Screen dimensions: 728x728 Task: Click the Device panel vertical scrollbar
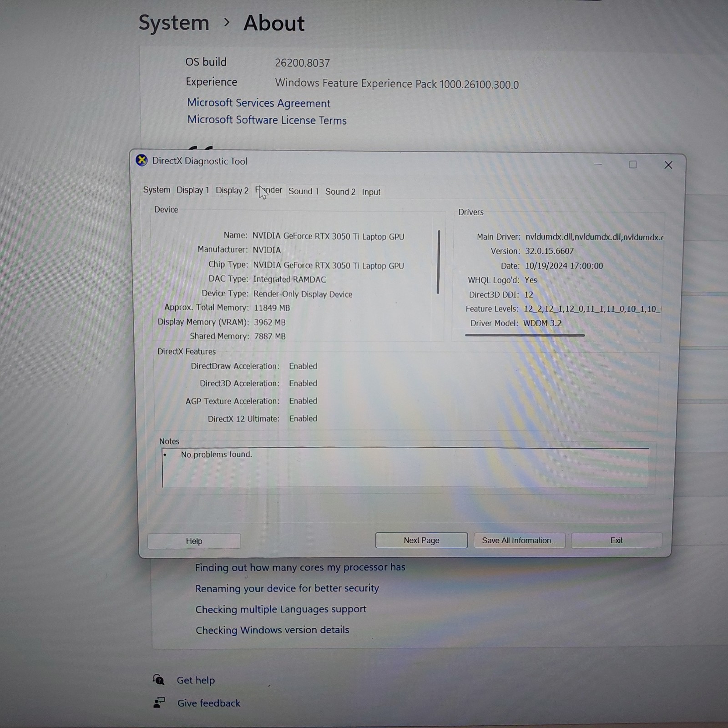pos(439,262)
